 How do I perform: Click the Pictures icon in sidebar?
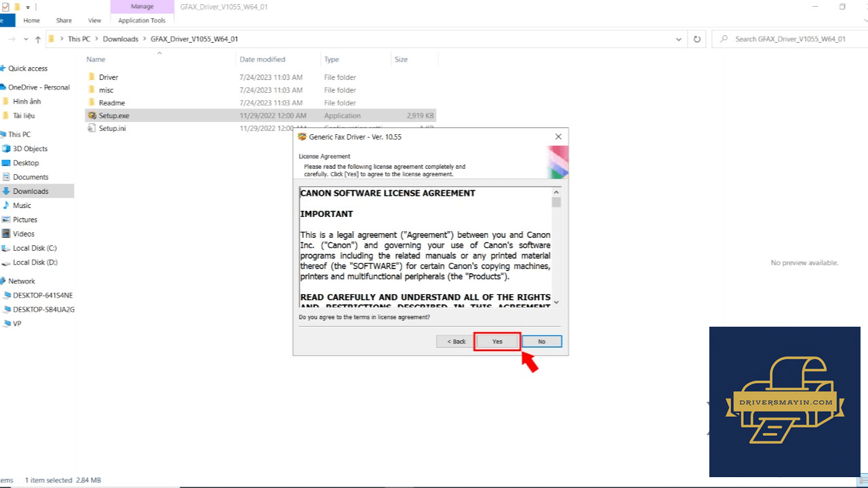coord(6,220)
